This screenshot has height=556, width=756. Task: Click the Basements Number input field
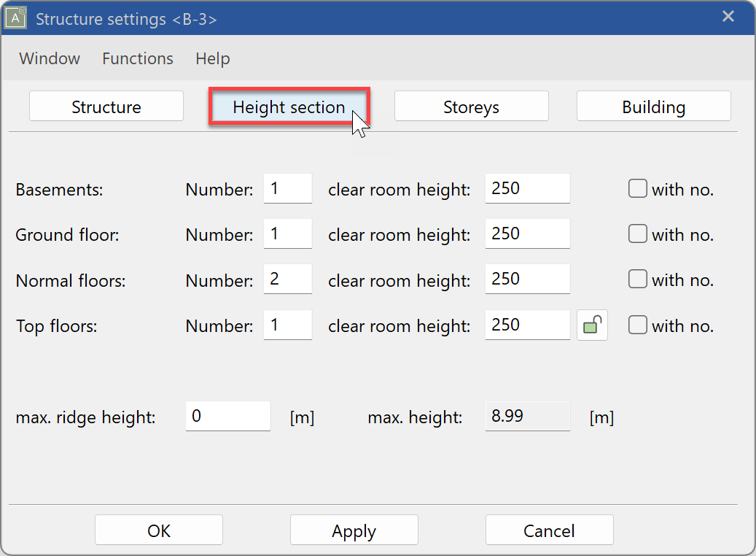click(287, 188)
